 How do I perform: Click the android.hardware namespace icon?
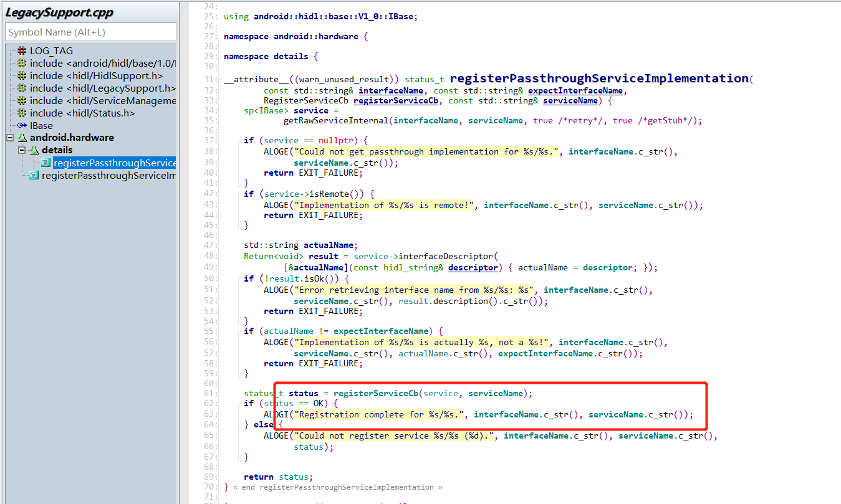[22, 138]
